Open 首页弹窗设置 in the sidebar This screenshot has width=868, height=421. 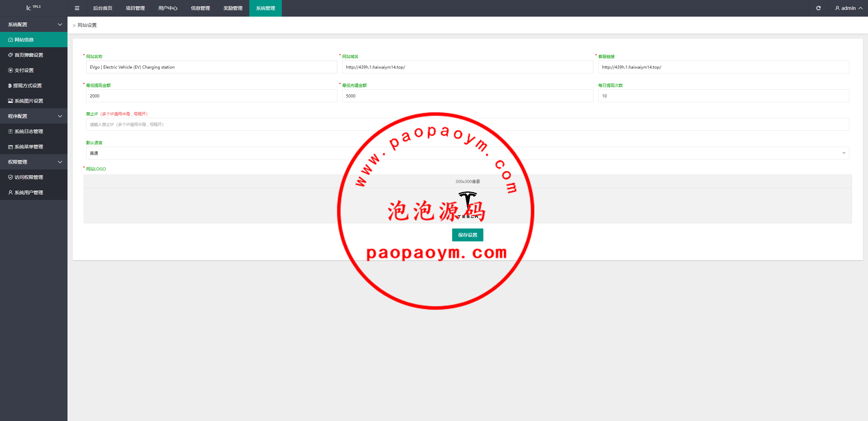coord(34,55)
